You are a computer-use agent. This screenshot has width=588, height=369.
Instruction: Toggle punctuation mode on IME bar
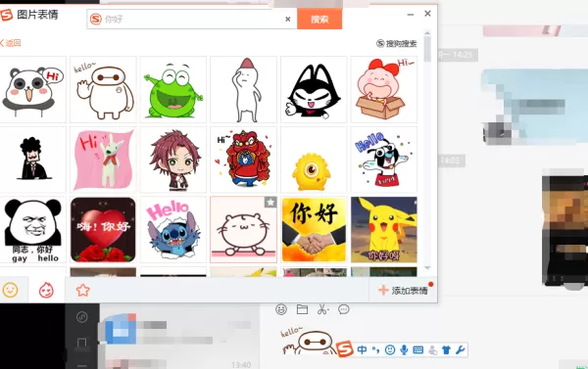tap(375, 349)
